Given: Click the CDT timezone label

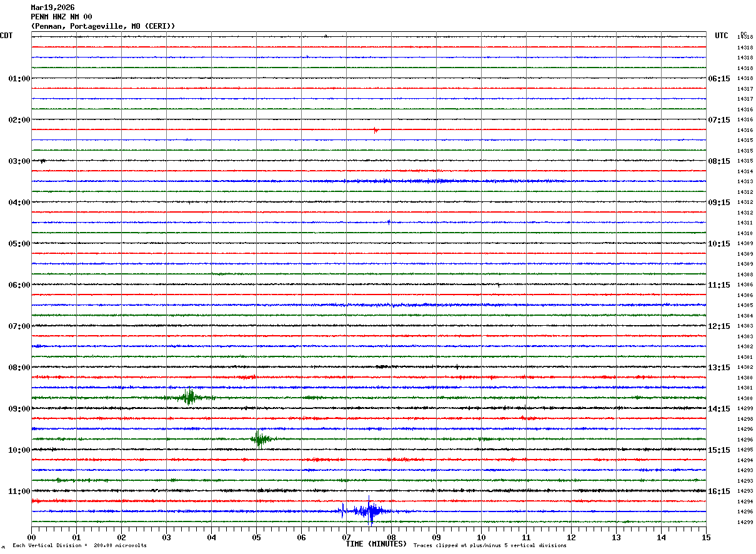Looking at the screenshot, I should pyautogui.click(x=6, y=36).
